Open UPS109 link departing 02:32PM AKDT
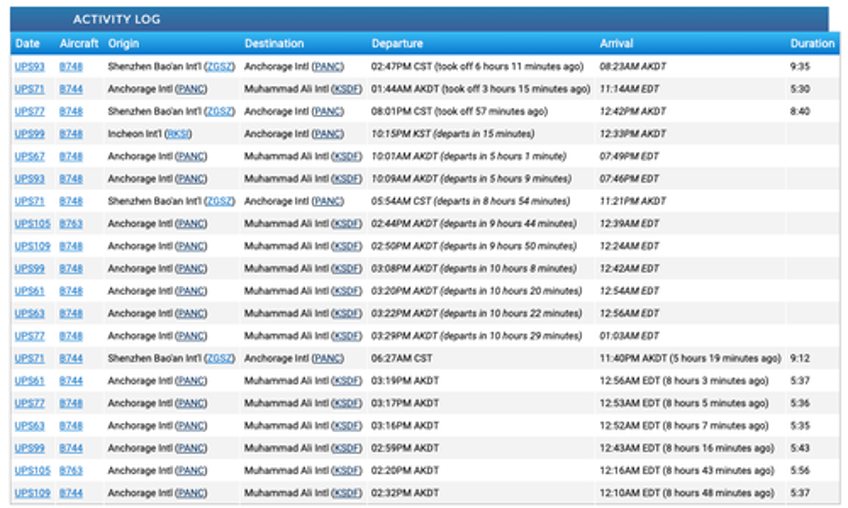The width and height of the screenshot is (848, 508). [x=32, y=493]
